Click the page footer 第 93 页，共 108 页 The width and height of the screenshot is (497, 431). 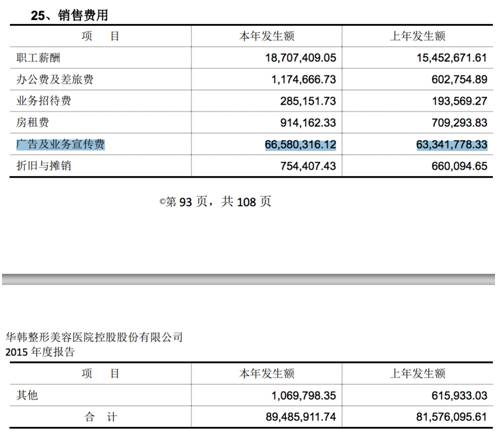pos(216,201)
